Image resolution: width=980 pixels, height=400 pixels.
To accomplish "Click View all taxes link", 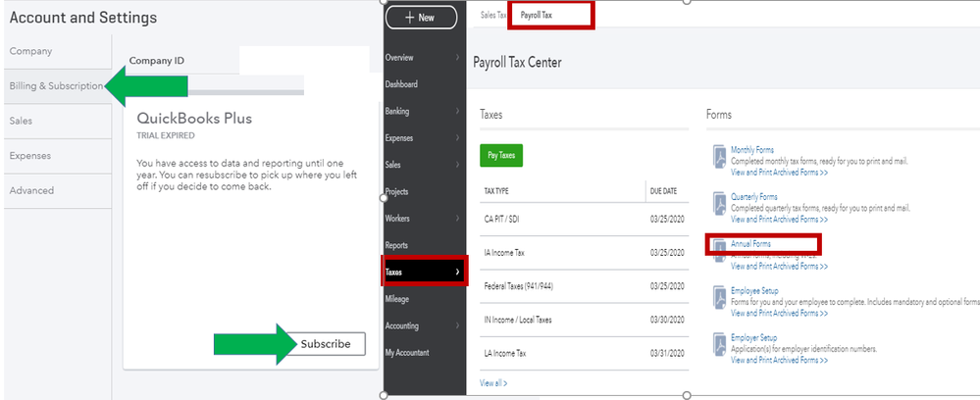I will click(493, 382).
